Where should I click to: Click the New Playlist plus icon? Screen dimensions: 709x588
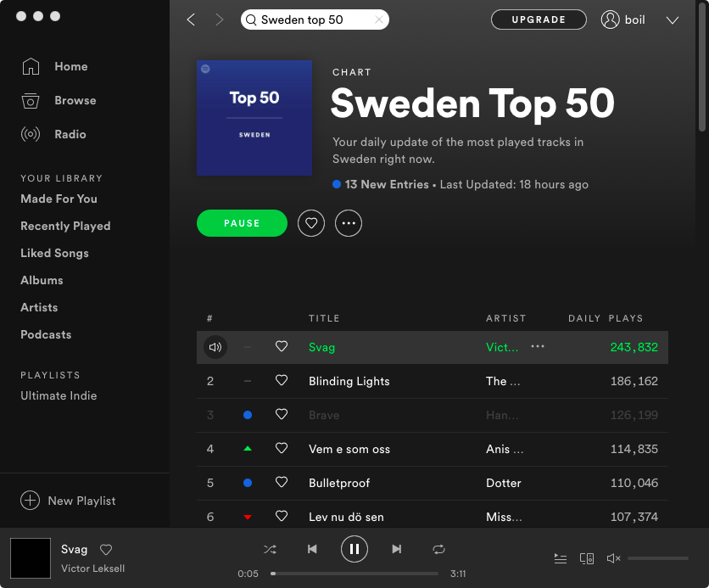[30, 501]
